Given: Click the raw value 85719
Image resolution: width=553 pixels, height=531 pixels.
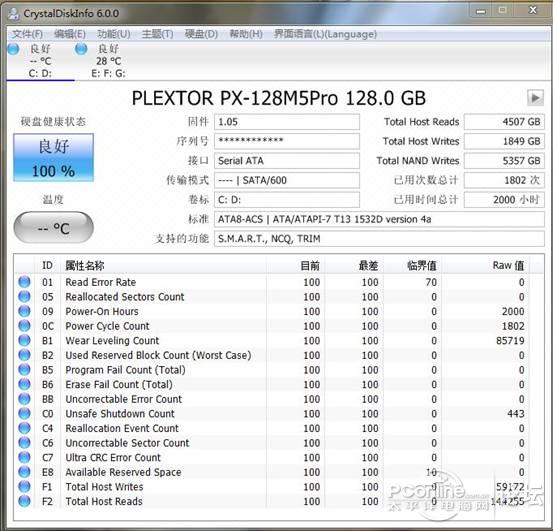Looking at the screenshot, I should click(x=510, y=341).
